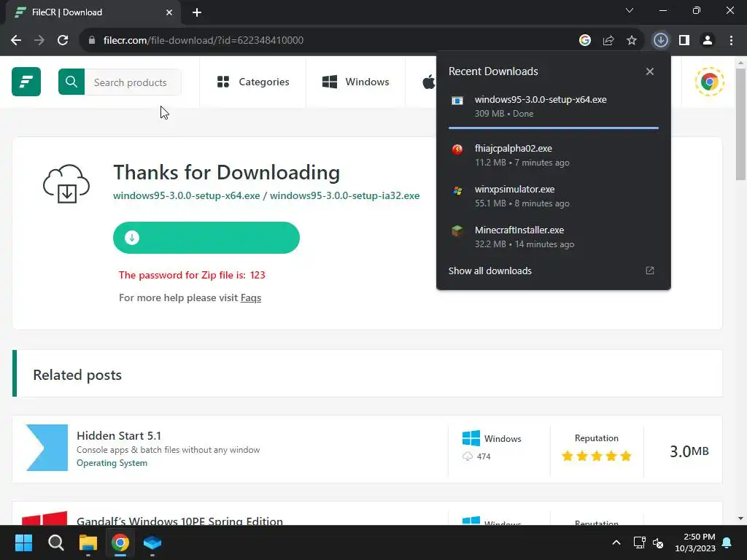Click the Hidden Start 5.1 thumbnail
This screenshot has width=747, height=560.
click(47, 448)
